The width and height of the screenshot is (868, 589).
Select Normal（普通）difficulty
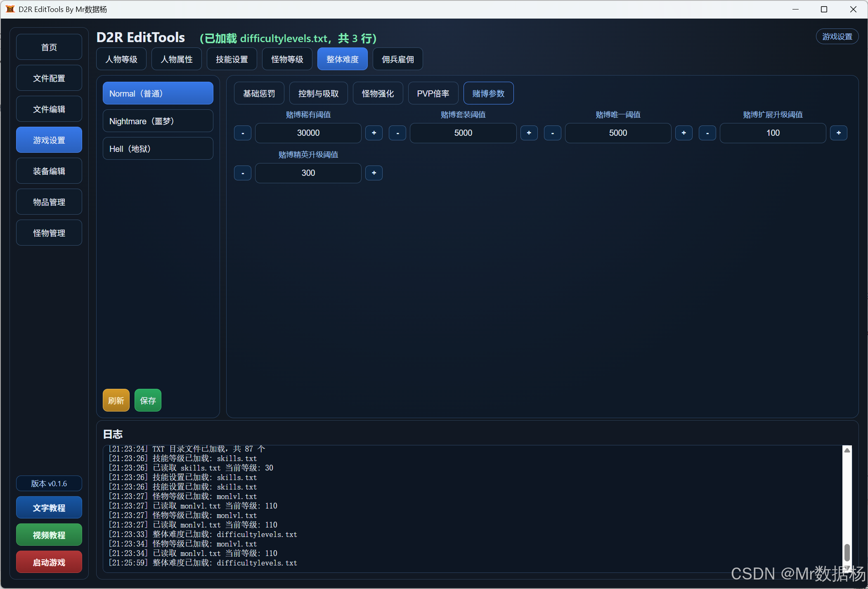point(158,93)
